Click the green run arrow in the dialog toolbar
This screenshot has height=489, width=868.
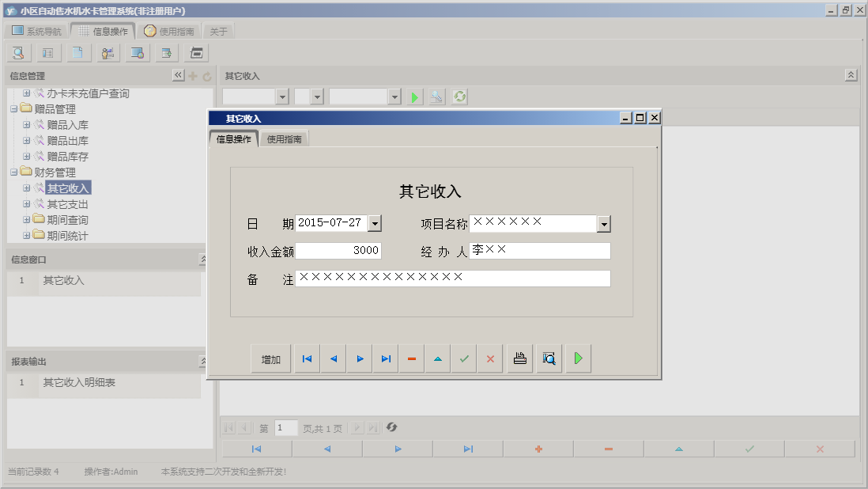pyautogui.click(x=578, y=358)
